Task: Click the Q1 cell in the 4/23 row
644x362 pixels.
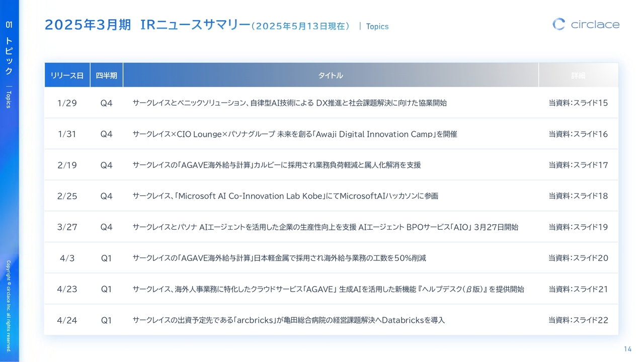Action: 106,289
